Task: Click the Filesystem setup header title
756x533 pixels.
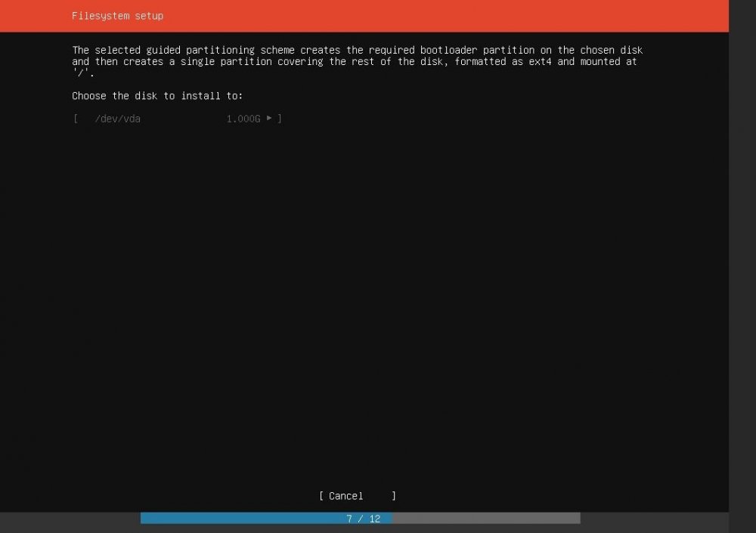Action: point(118,16)
